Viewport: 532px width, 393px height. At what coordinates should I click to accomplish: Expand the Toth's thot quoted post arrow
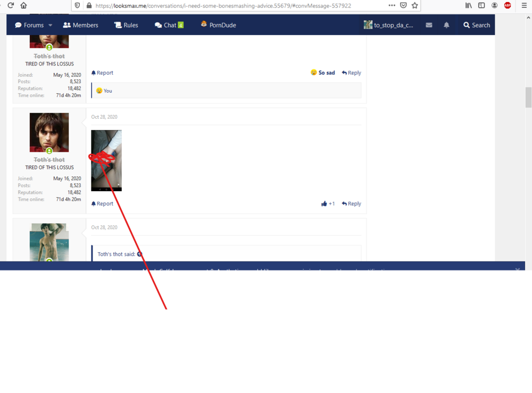[139, 254]
